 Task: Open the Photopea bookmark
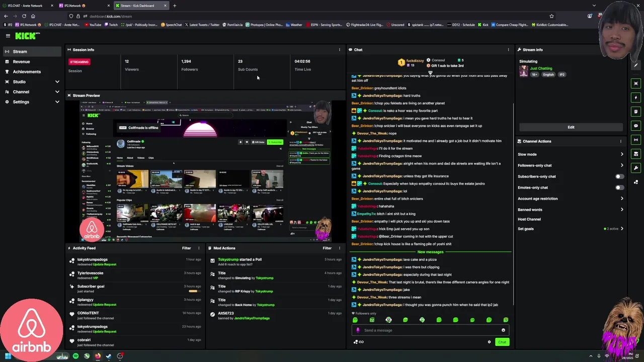pyautogui.click(x=264, y=25)
